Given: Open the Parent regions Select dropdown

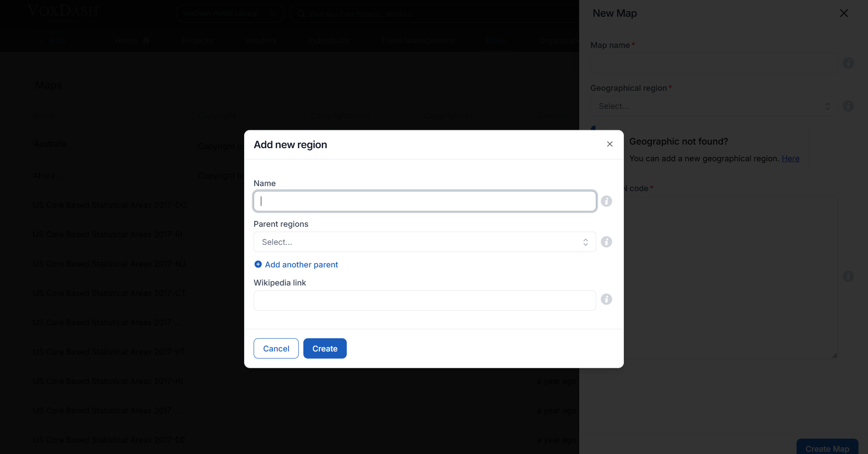Looking at the screenshot, I should tap(424, 242).
